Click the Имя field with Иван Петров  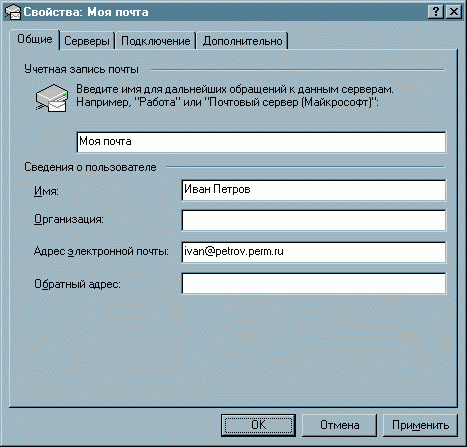click(x=314, y=190)
